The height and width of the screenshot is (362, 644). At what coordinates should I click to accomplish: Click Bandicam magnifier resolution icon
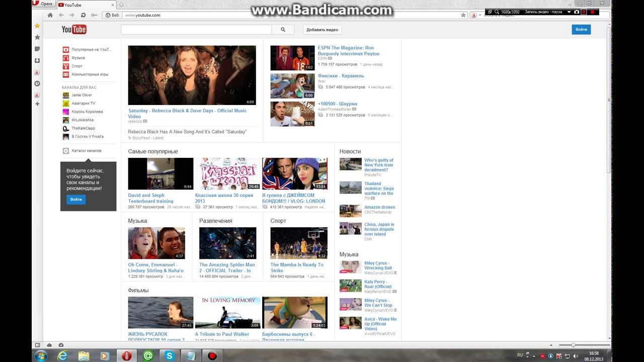(x=497, y=12)
